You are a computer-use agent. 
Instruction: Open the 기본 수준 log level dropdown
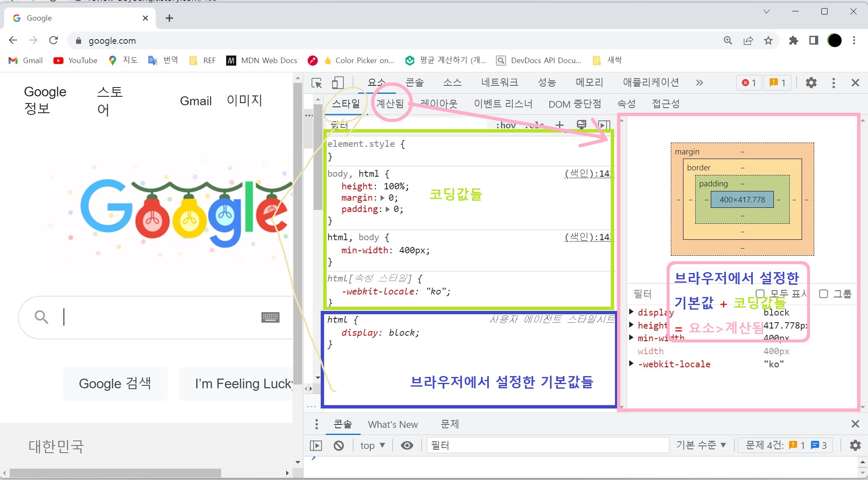[x=701, y=445]
